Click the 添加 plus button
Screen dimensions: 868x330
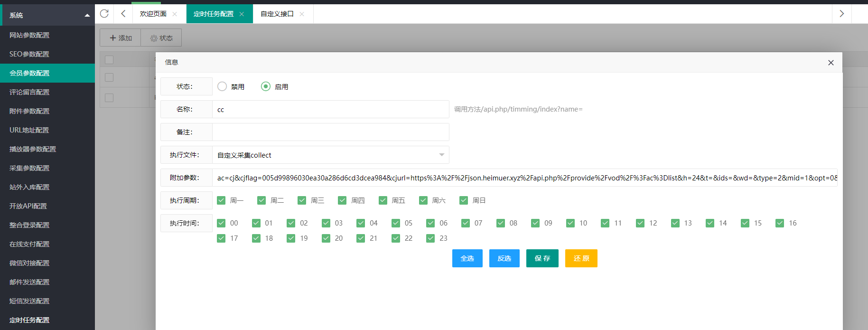121,38
